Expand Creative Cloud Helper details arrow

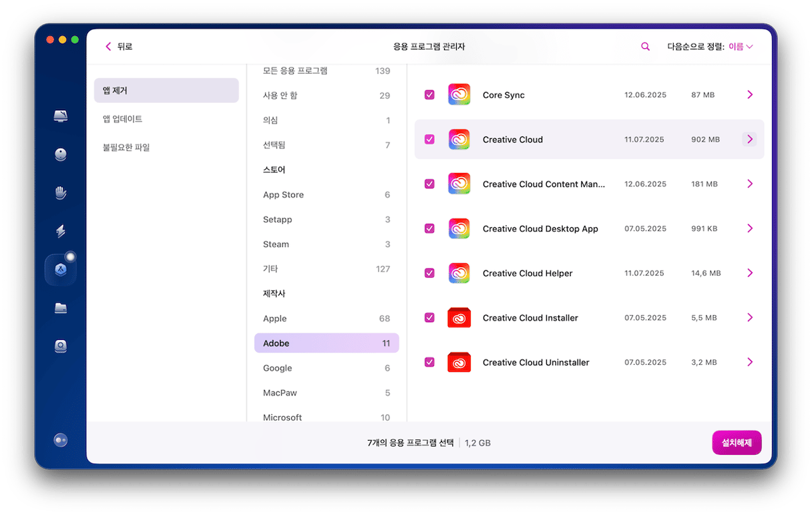(750, 273)
